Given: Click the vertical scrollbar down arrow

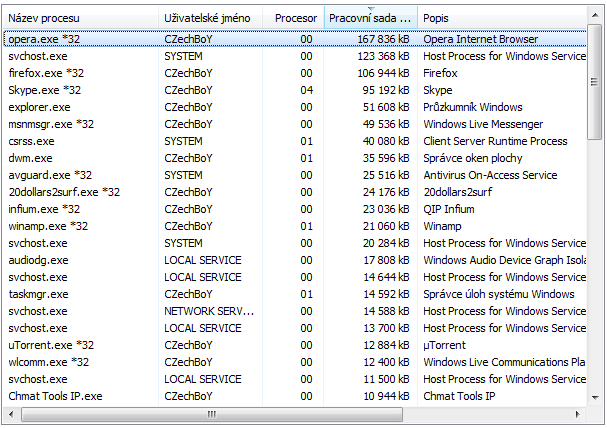Looking at the screenshot, I should coord(595,397).
